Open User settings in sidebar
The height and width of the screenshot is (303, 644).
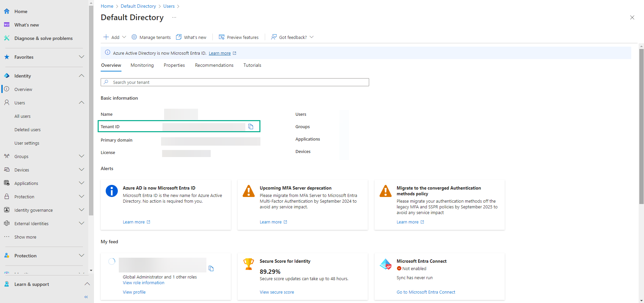pos(27,143)
